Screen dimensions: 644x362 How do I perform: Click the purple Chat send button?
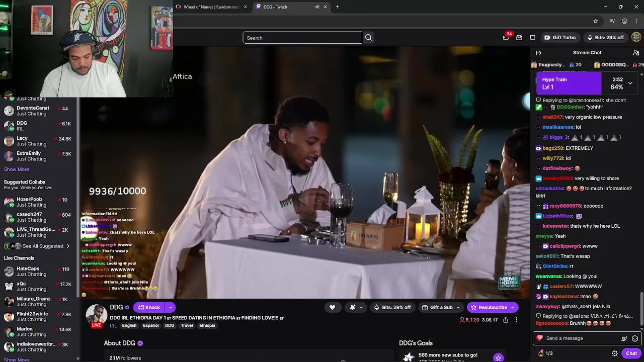631,353
